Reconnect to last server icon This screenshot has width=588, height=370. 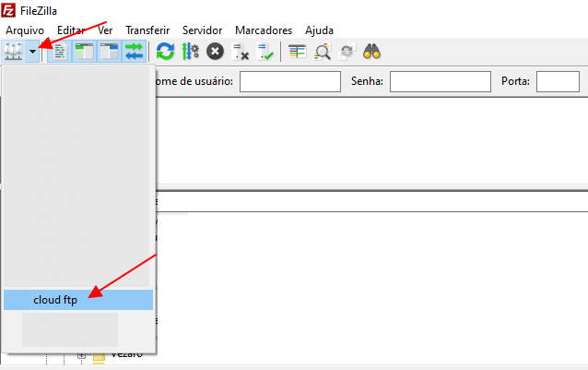coord(265,52)
